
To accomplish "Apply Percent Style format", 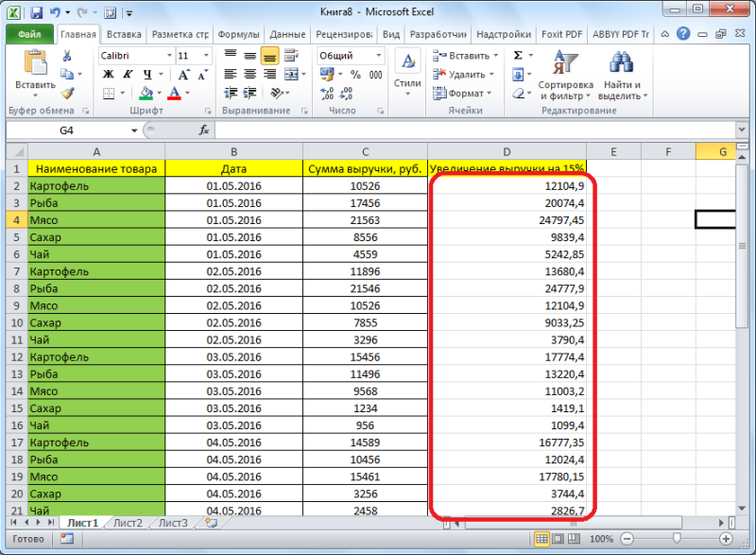I will tap(355, 75).
